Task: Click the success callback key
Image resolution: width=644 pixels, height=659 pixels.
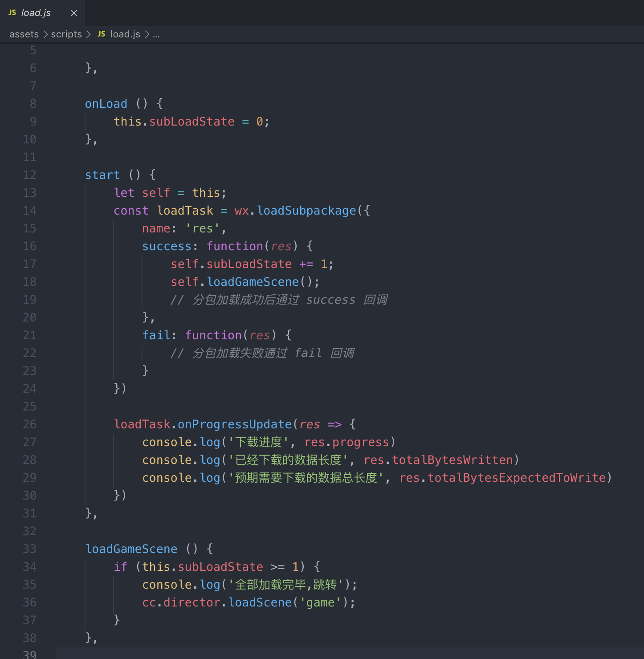Action: (x=167, y=246)
